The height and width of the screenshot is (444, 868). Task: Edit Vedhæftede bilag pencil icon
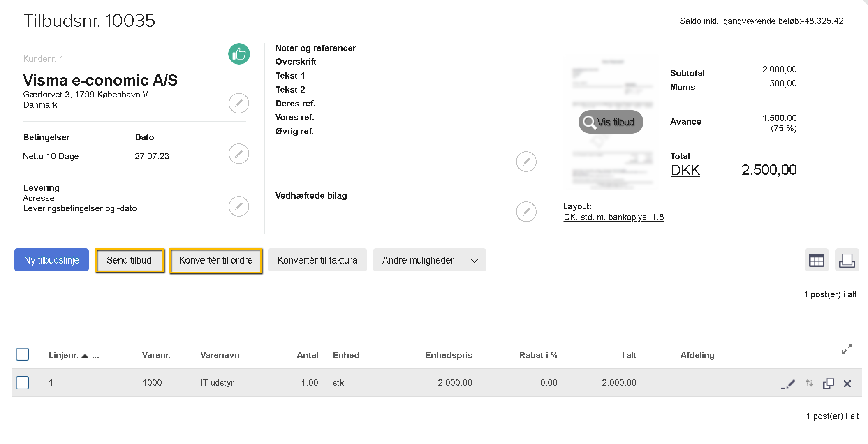click(526, 212)
